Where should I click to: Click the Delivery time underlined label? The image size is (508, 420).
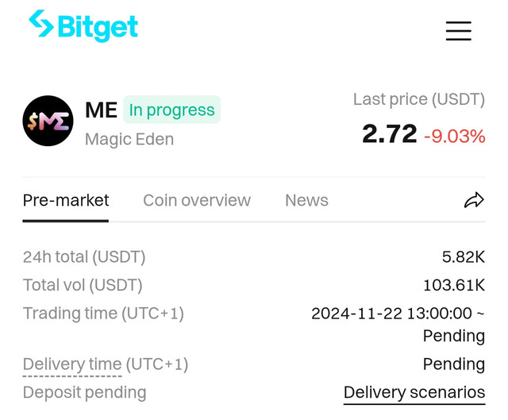[x=72, y=364]
